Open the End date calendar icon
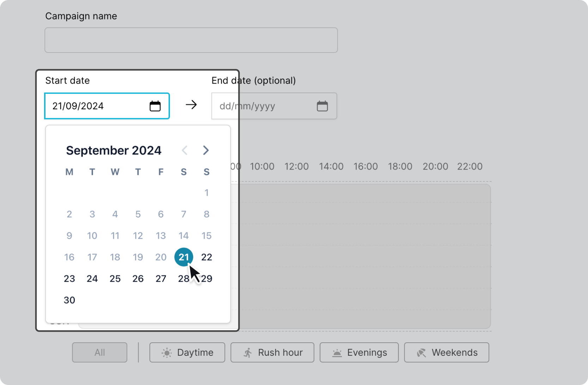This screenshot has width=588, height=385. [x=322, y=106]
